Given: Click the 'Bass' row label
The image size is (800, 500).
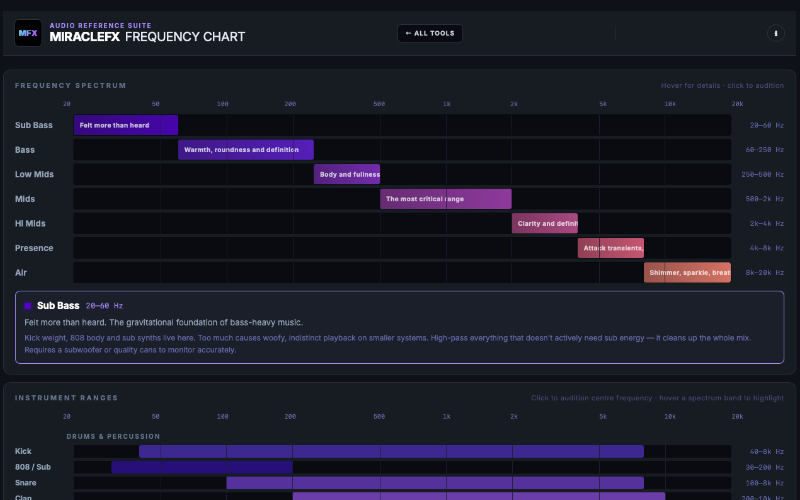Looking at the screenshot, I should 24,149.
